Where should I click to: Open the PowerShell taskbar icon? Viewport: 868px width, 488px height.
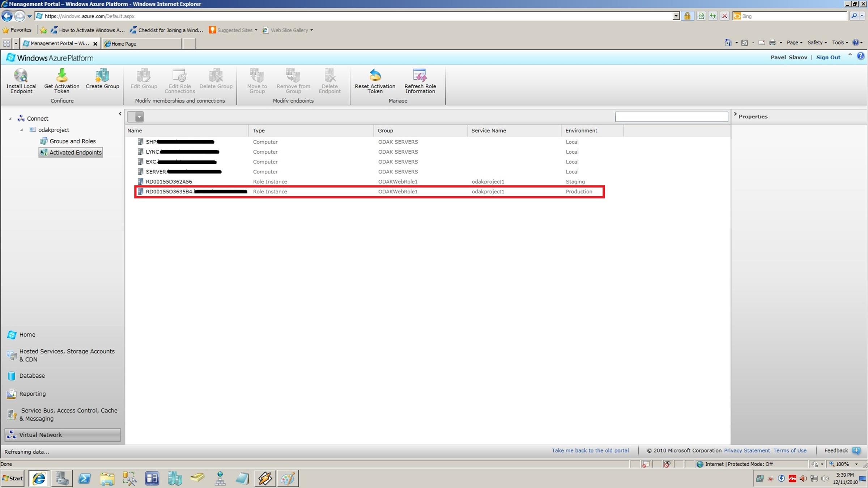click(84, 478)
